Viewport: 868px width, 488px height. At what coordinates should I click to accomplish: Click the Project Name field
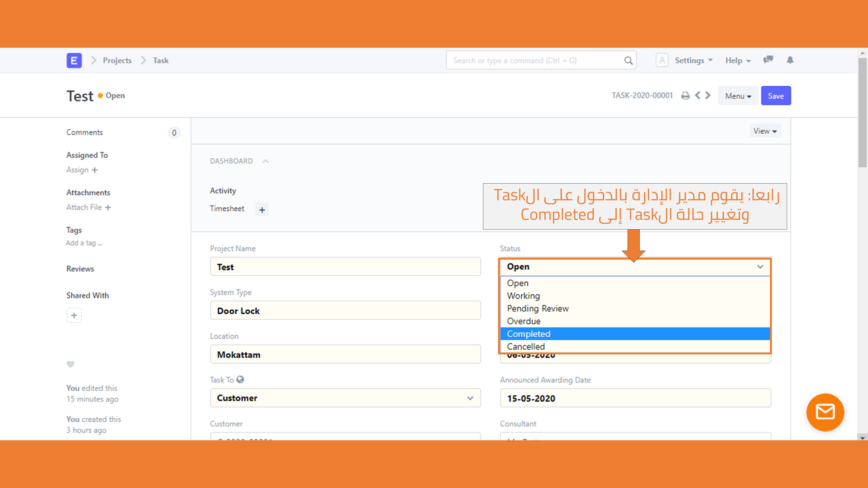pyautogui.click(x=345, y=267)
